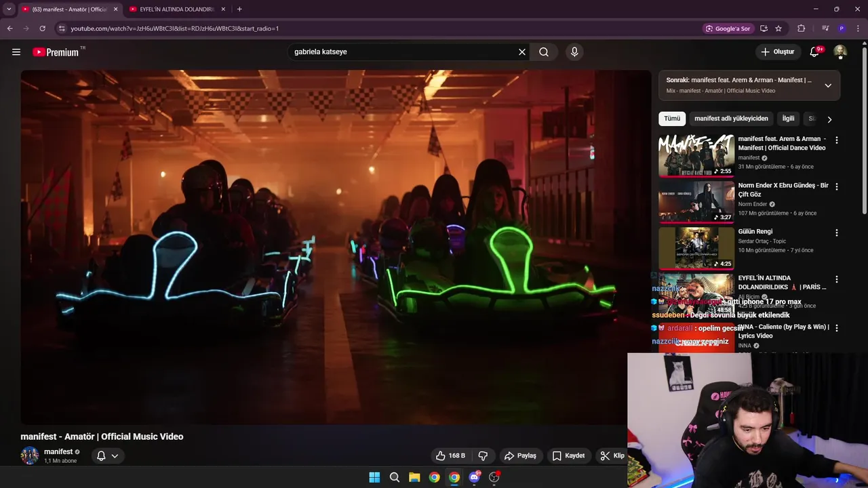Viewport: 868px width, 488px height.
Task: Close the EYFEL'İN ALTINDA tab
Action: click(x=223, y=9)
